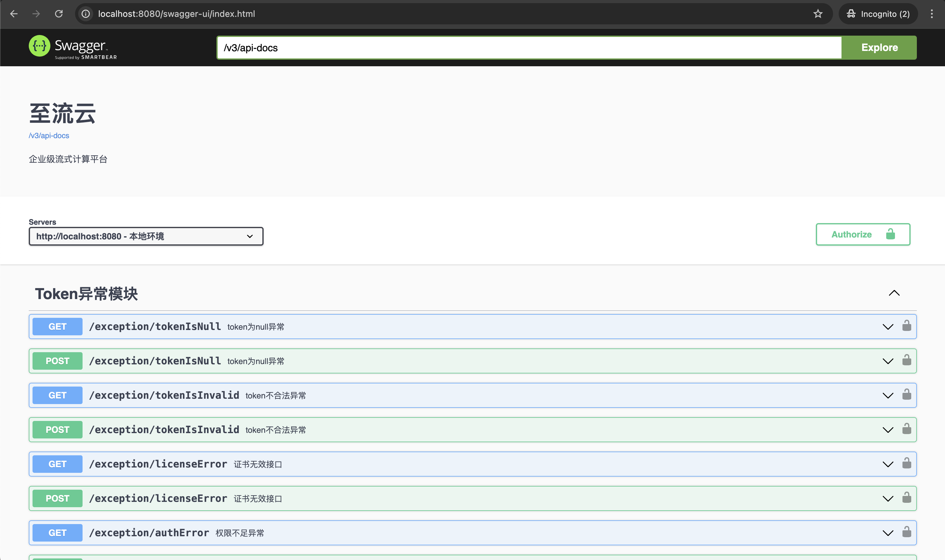Screen dimensions: 945x560
Task: Click lock icon on GET tokenIsInvalid row
Action: (x=907, y=395)
